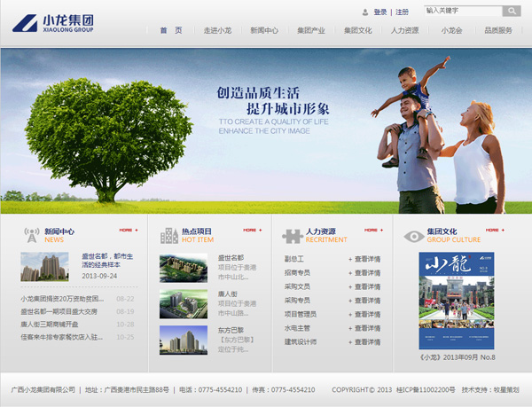Open the featured news building thumbnail

(x=44, y=267)
